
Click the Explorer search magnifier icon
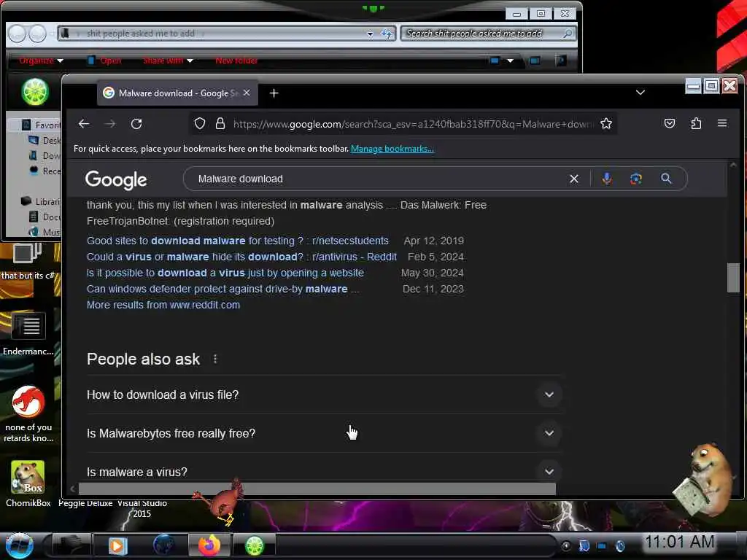[568, 34]
